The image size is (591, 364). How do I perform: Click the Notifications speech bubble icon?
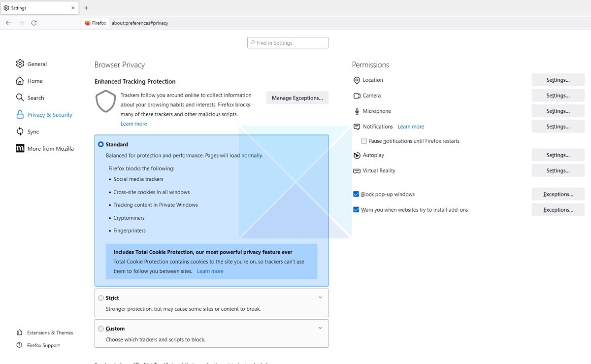(357, 127)
